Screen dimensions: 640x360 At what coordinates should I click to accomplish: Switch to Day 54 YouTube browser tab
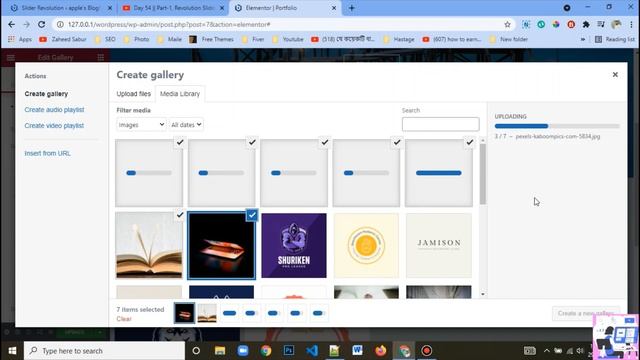coord(173,8)
